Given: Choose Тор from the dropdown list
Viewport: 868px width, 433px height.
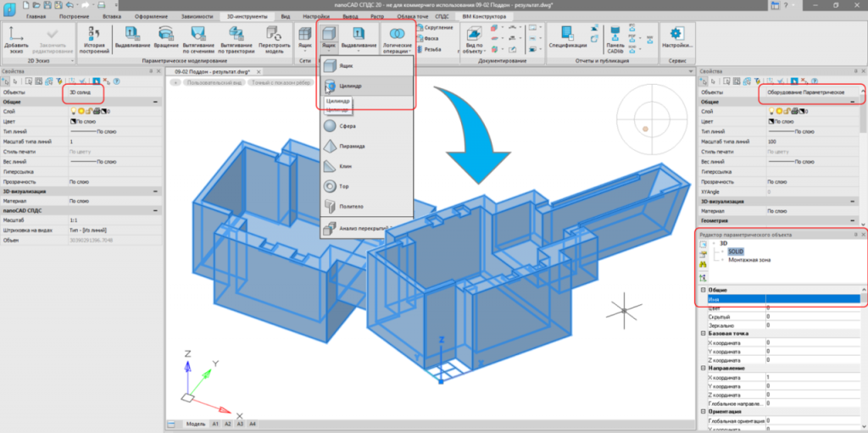Looking at the screenshot, I should pyautogui.click(x=366, y=186).
